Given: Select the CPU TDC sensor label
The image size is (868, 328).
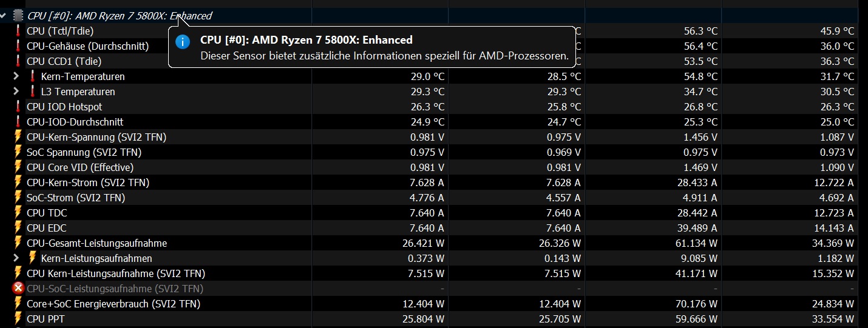Looking at the screenshot, I should tap(47, 213).
